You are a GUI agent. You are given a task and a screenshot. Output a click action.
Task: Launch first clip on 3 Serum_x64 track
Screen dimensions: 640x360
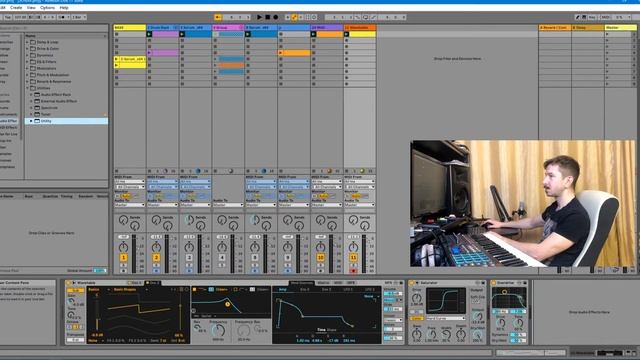coord(182,34)
